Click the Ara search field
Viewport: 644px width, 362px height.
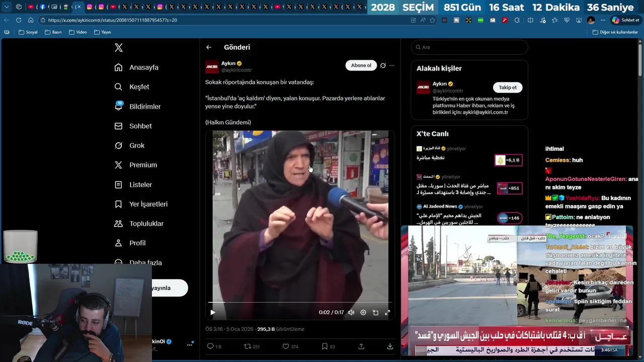pos(469,47)
